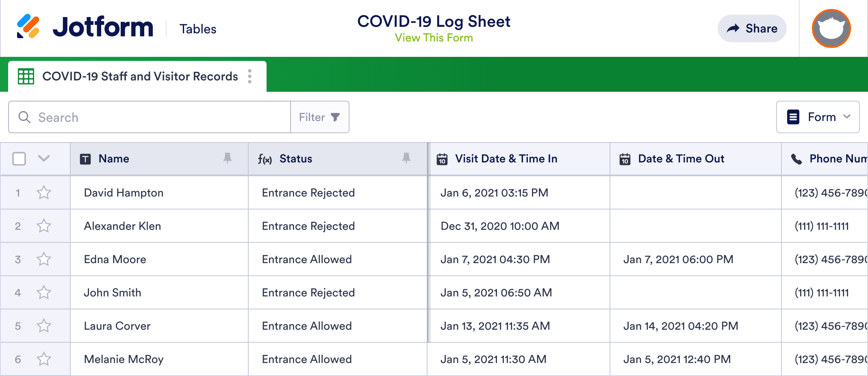The image size is (868, 376).
Task: Select COVID-19 Staff and Visitor Records tab
Action: [x=140, y=76]
